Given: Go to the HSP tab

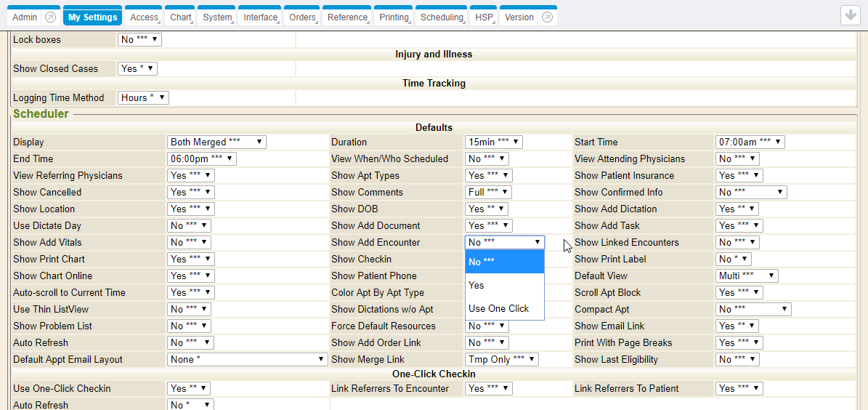Looking at the screenshot, I should [483, 17].
